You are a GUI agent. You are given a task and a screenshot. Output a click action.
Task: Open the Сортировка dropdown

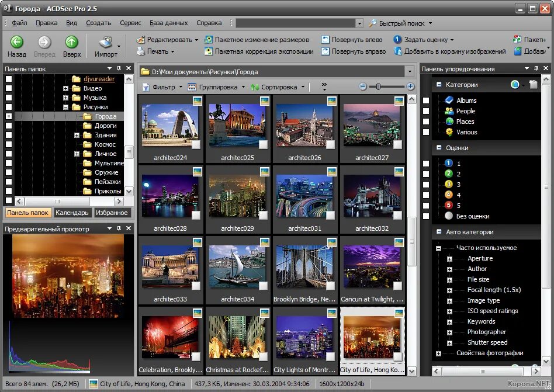pyautogui.click(x=278, y=87)
